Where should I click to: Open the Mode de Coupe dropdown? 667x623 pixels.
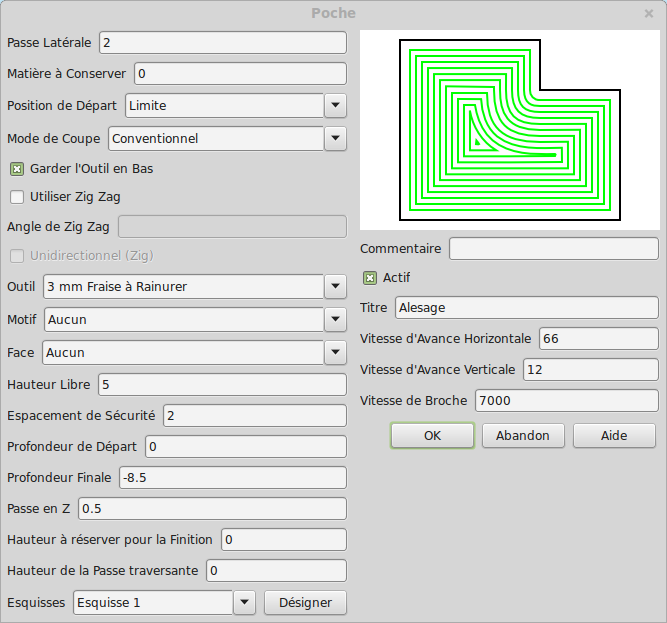click(335, 139)
